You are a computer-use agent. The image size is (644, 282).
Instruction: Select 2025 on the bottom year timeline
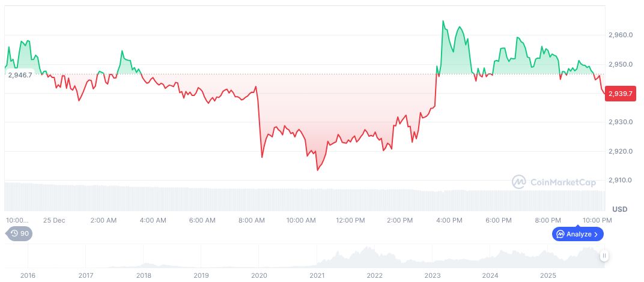click(548, 275)
